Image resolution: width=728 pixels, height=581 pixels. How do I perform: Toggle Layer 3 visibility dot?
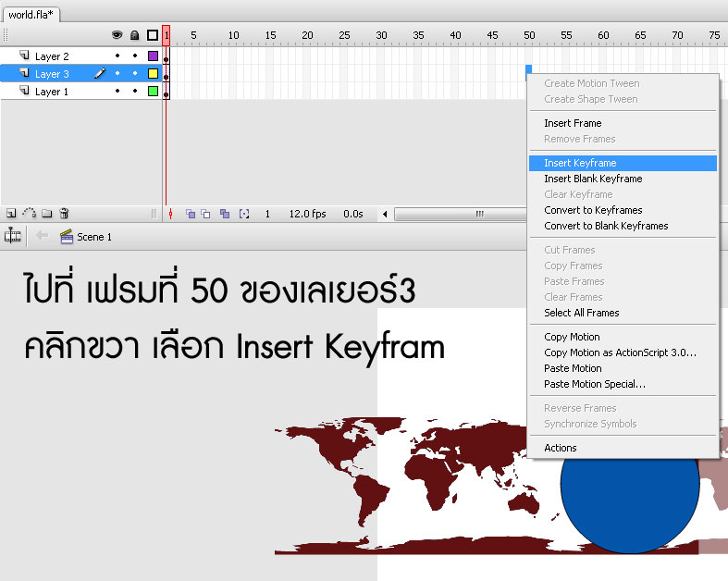117,73
